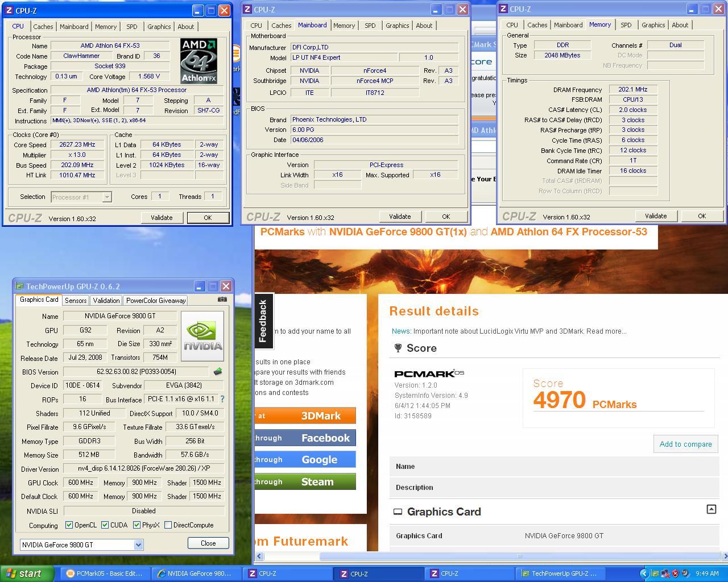
Task: Click the Score trophy icon
Action: (398, 348)
